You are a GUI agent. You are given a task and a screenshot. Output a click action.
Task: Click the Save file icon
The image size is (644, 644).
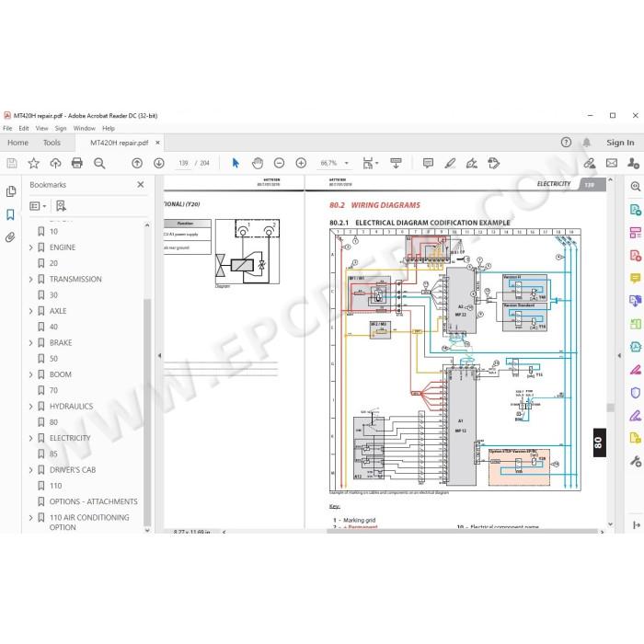coord(12,163)
